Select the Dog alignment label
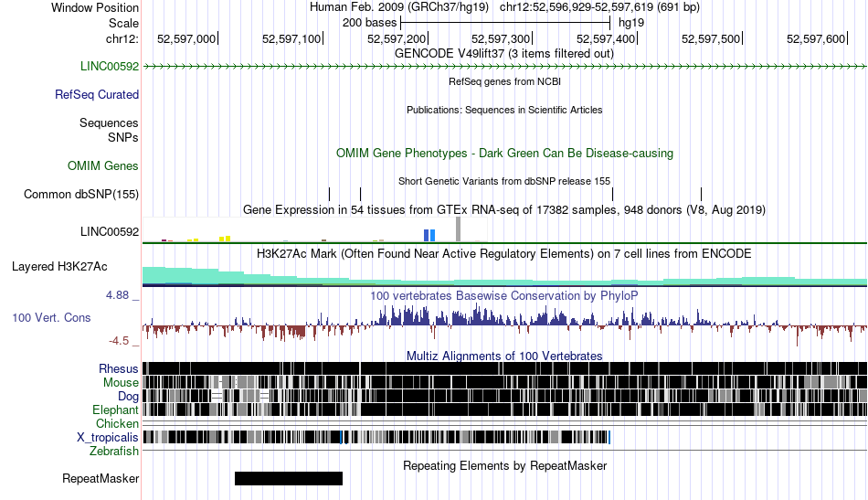868x500 pixels. (x=128, y=397)
